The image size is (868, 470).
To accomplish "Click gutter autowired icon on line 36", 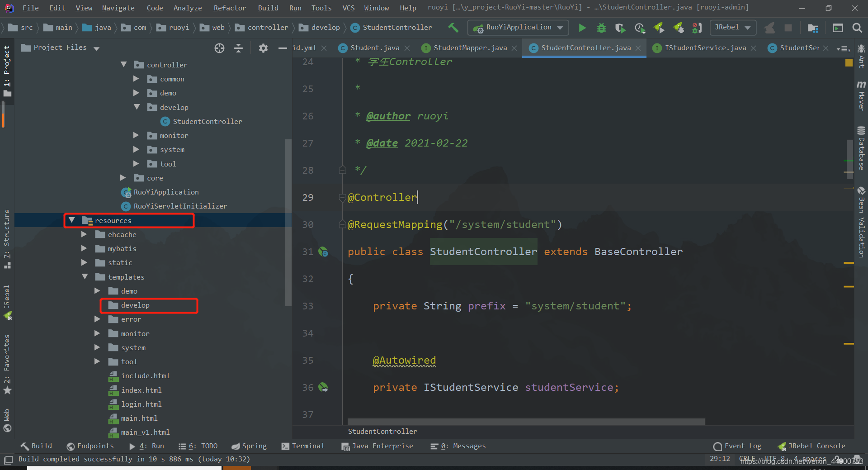I will tap(323, 388).
